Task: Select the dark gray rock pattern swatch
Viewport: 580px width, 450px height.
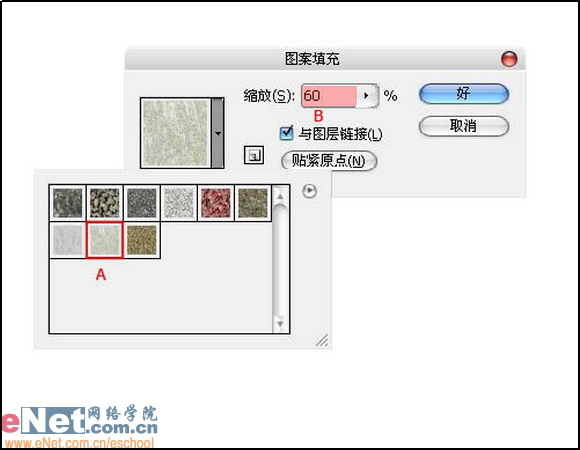Action: point(68,203)
